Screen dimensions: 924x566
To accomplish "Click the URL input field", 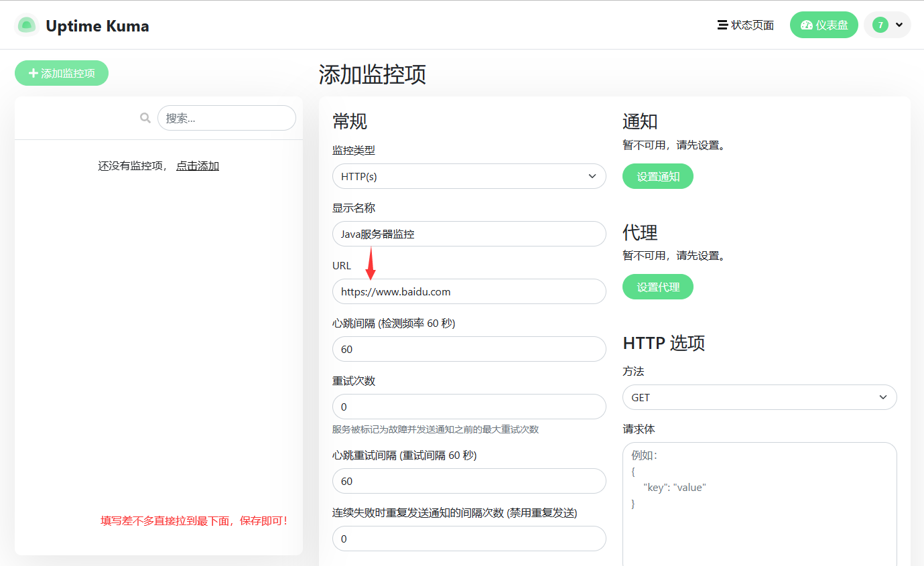I will (x=469, y=291).
